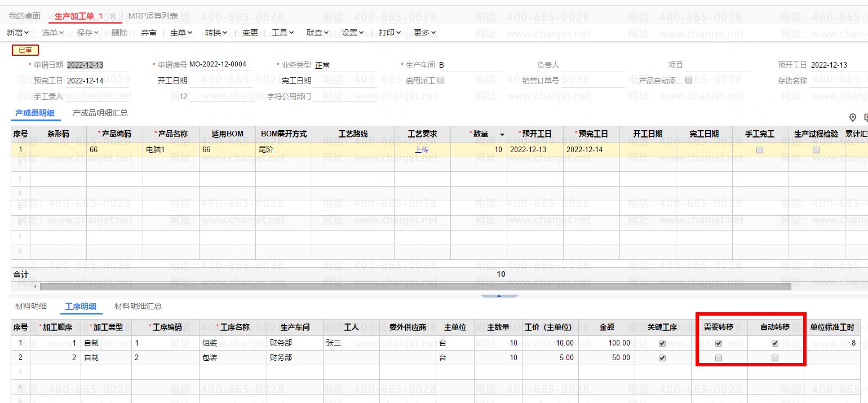Check 需要转移 for 包装 process
Screen dimensions: 868x403
tap(719, 357)
